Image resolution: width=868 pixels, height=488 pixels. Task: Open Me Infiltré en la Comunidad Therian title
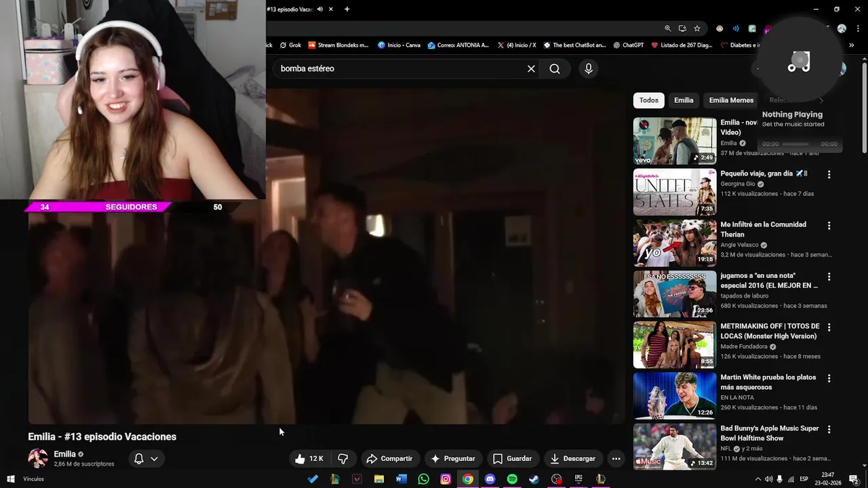763,229
